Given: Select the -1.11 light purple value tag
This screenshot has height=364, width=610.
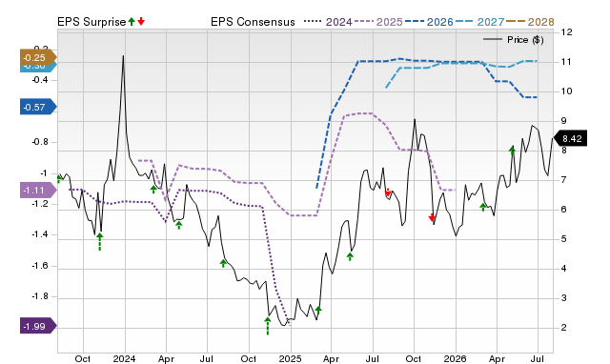Looking at the screenshot, I should [x=37, y=191].
